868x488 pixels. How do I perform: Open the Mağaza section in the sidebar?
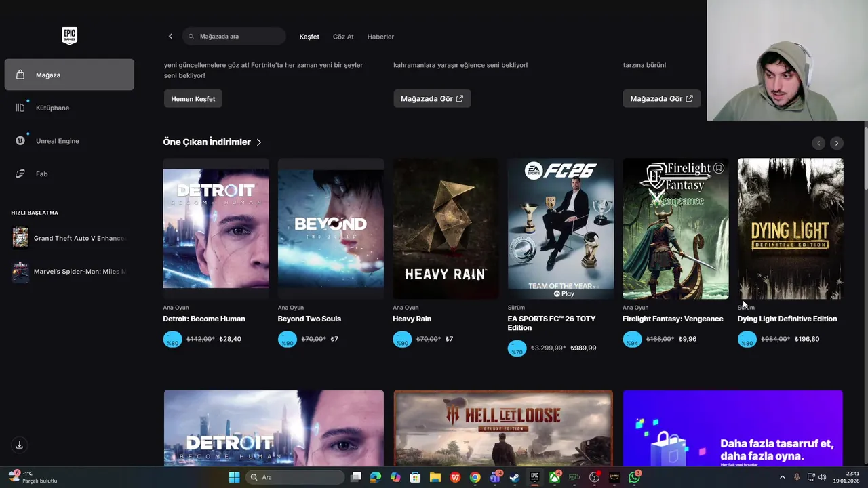[69, 75]
